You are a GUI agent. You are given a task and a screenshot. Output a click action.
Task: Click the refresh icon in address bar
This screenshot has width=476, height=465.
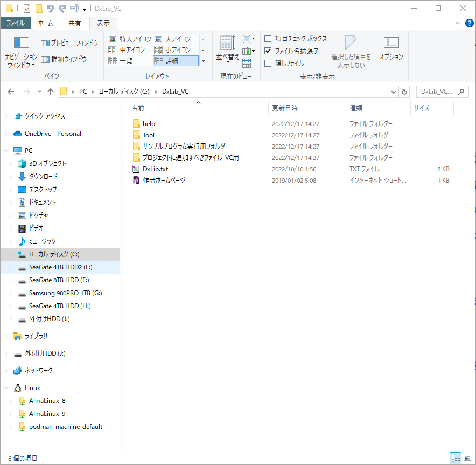tap(404, 92)
